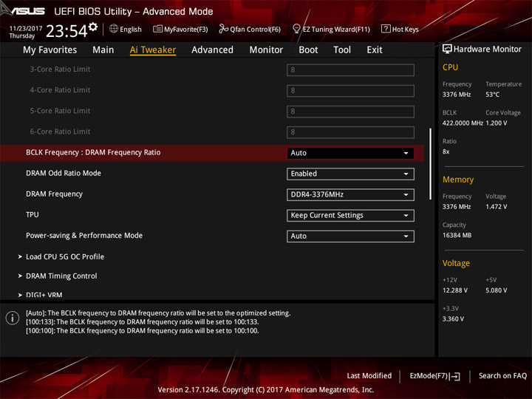
Task: Expand DRAM Timing Control submenu
Action: [61, 276]
